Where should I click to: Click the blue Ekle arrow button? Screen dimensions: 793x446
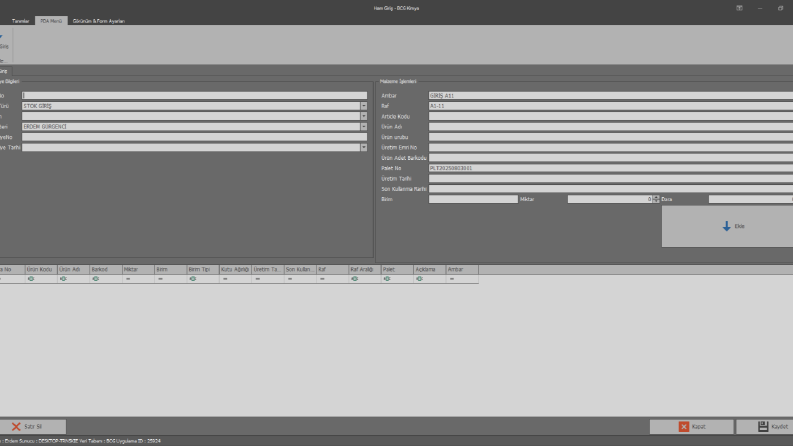pyautogui.click(x=727, y=226)
